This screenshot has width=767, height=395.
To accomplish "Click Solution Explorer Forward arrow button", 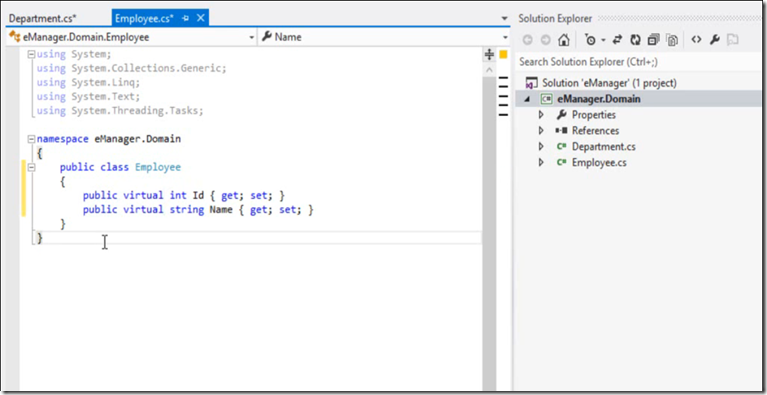I will coord(545,40).
